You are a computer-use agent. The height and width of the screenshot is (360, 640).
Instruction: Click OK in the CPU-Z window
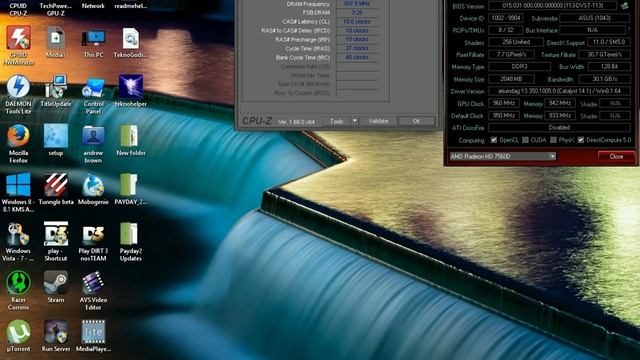coord(416,121)
